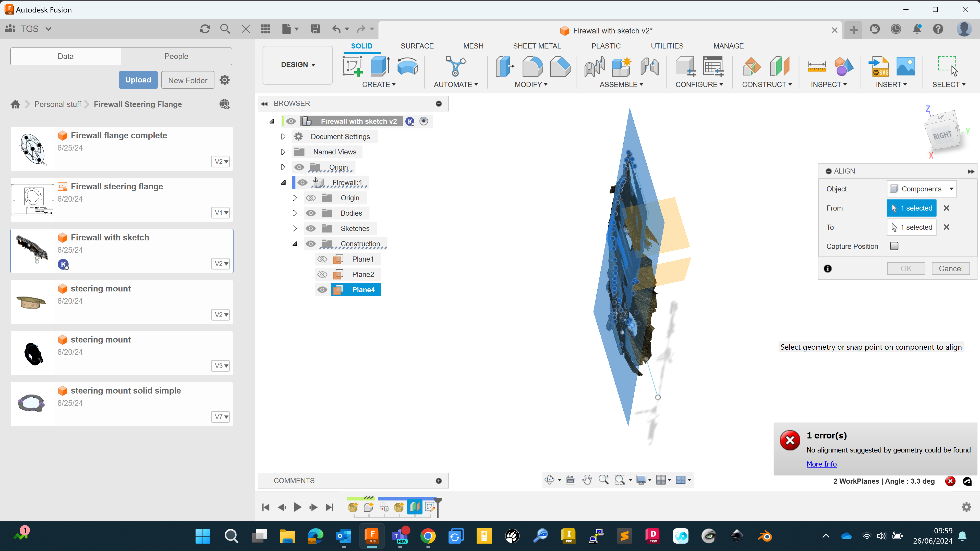Select the Chamfer tool
This screenshot has width=980, height=551.
click(560, 67)
